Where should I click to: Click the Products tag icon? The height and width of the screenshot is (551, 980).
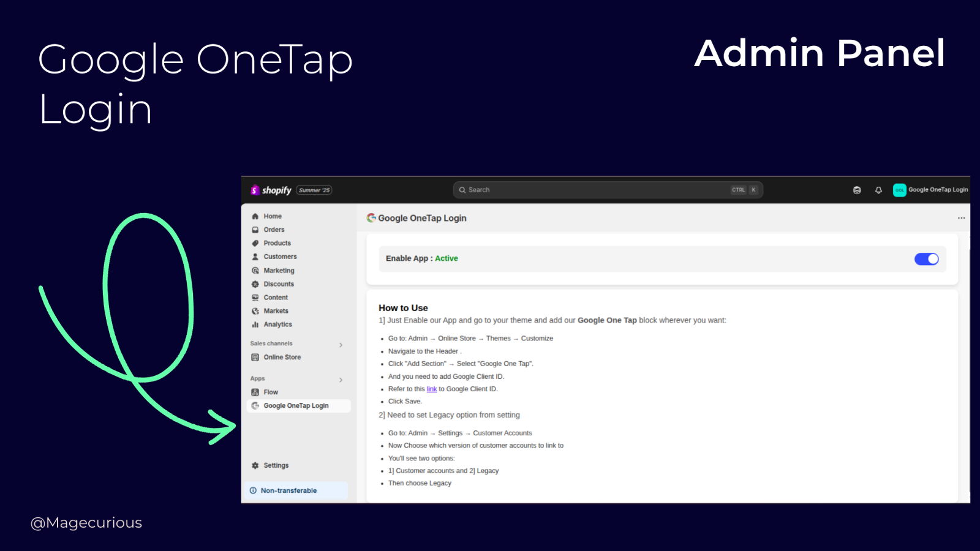pyautogui.click(x=255, y=243)
